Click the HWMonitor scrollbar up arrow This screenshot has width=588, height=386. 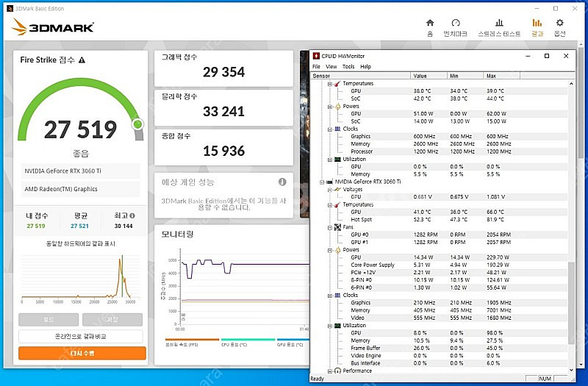(x=571, y=84)
